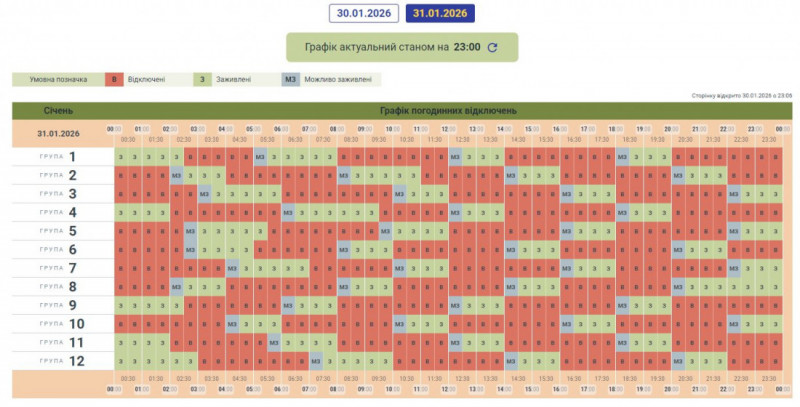Click the green 'З' legend swatch
This screenshot has width=800, height=407.
pos(203,78)
